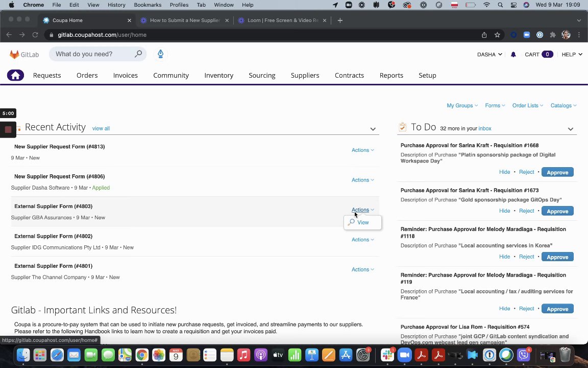Reject Requisition #1118 purchase approval
Image resolution: width=588 pixels, height=368 pixels.
(526, 257)
